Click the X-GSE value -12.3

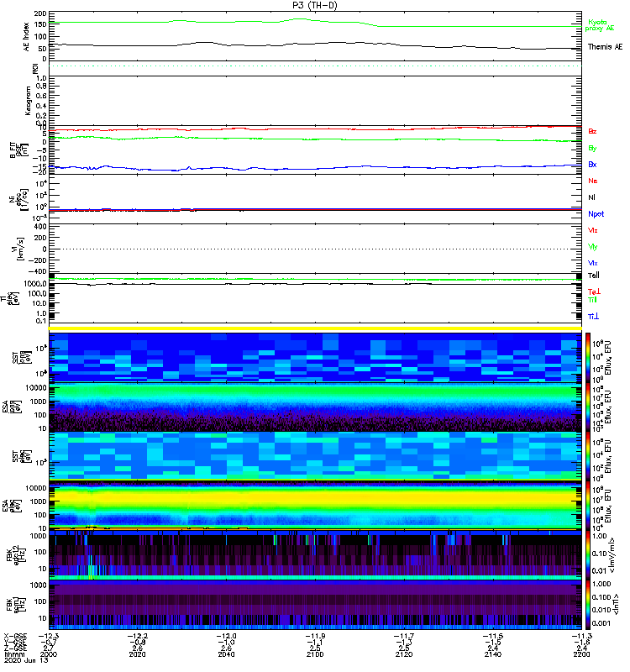49,637
